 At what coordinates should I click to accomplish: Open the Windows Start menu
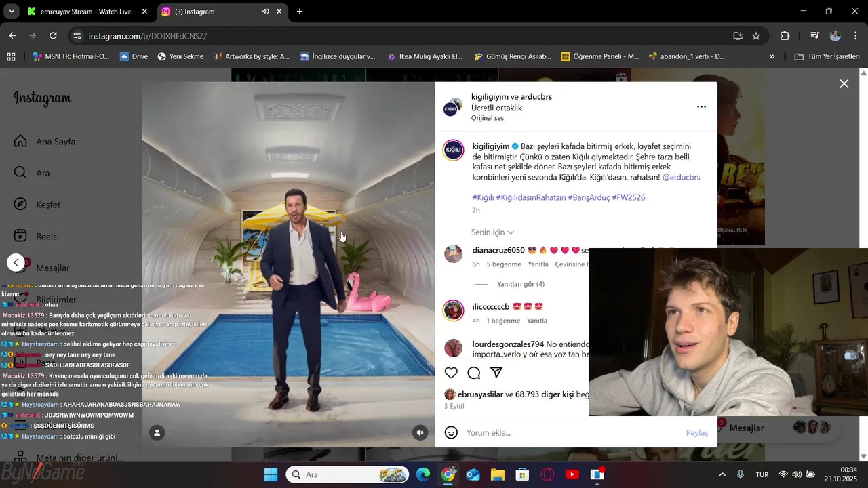(x=271, y=474)
